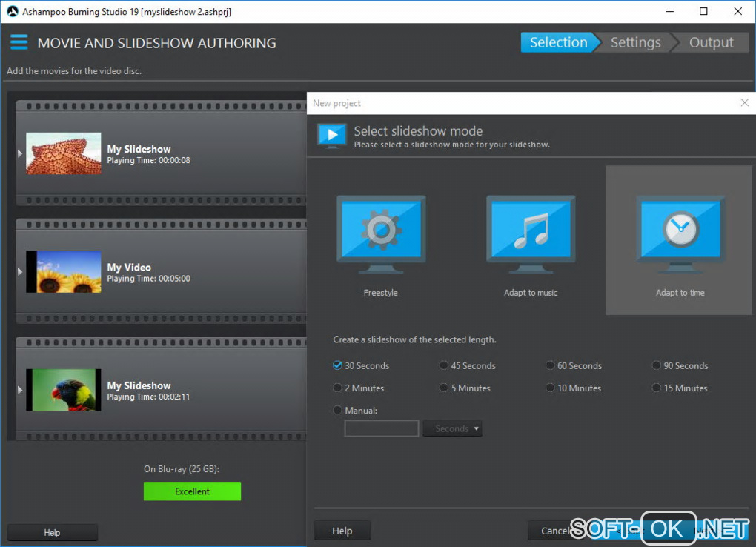Expand the 00:02:11 My Slideshow entry arrow
Viewport: 756px width, 547px height.
click(20, 390)
